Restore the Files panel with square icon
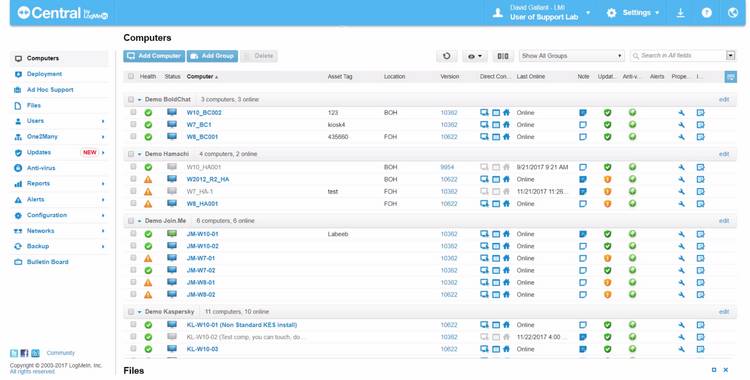The height and width of the screenshot is (380, 750). tap(714, 370)
